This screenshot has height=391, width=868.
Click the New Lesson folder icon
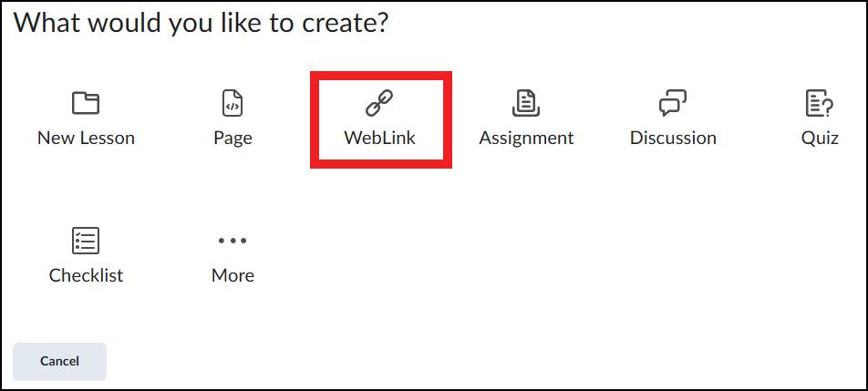86,103
